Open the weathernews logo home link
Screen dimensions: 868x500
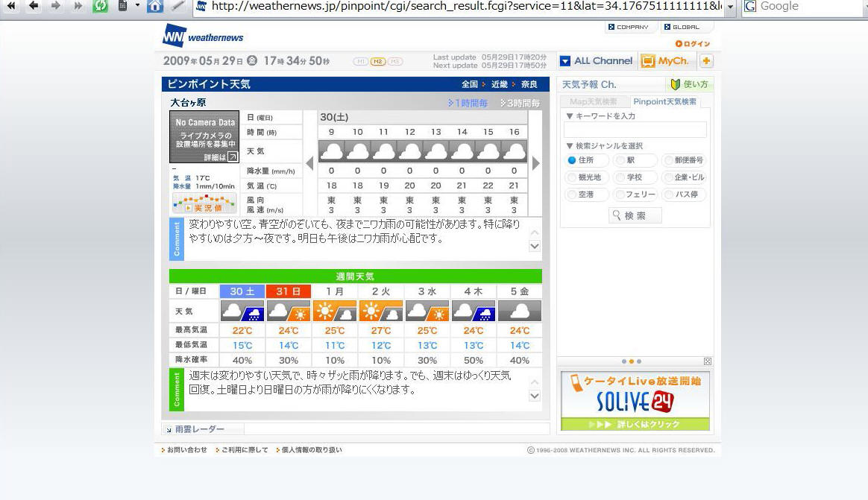pos(203,36)
